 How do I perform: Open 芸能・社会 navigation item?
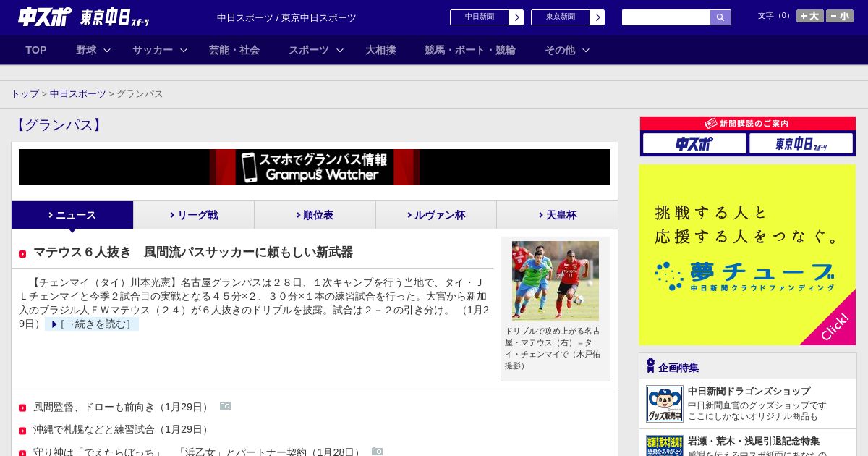234,50
